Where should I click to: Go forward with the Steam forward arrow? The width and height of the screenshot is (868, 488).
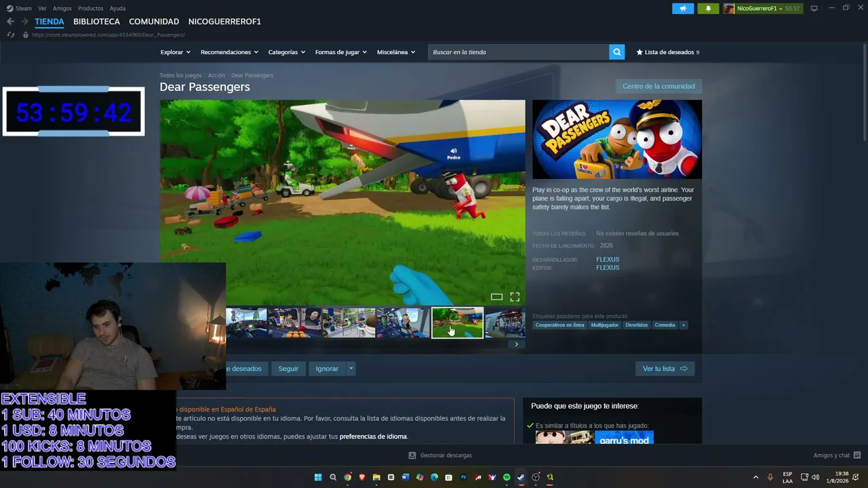click(x=24, y=22)
